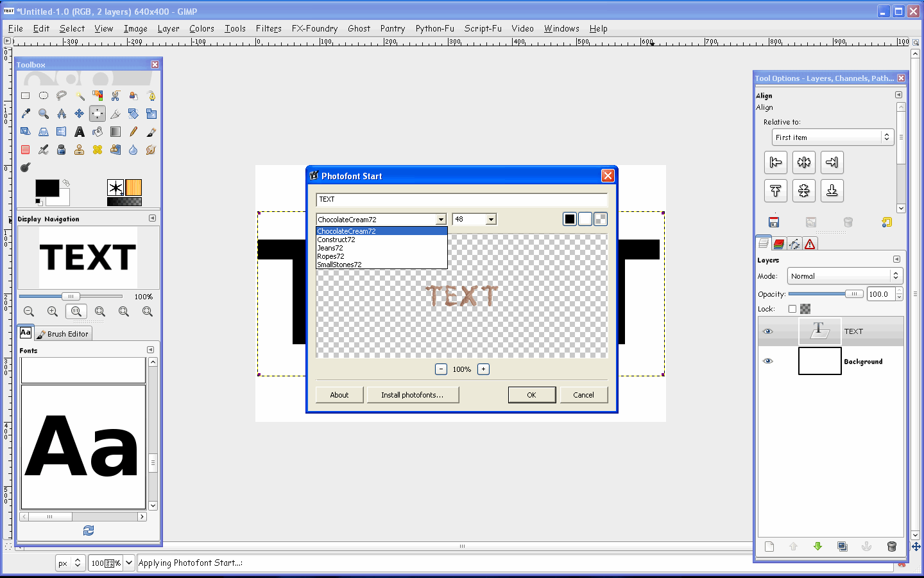Open the Relative to First item dropdown

(x=833, y=137)
